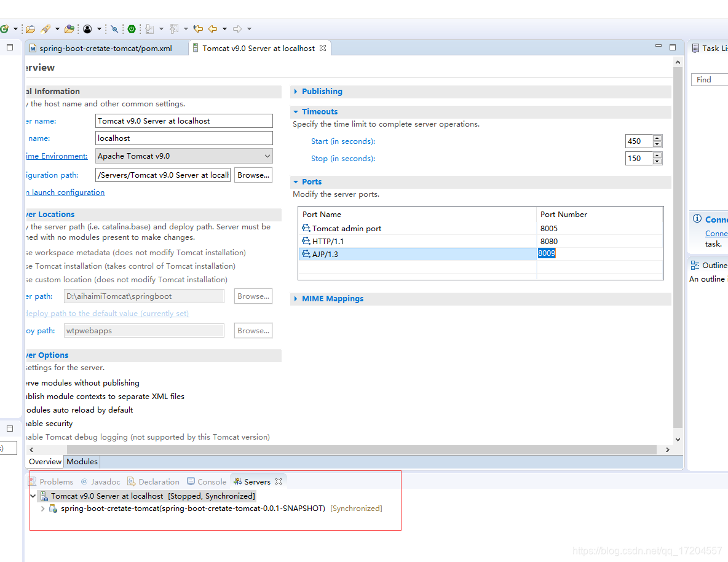Open dropdown next to user profile icon
The height and width of the screenshot is (562, 728).
click(x=99, y=29)
